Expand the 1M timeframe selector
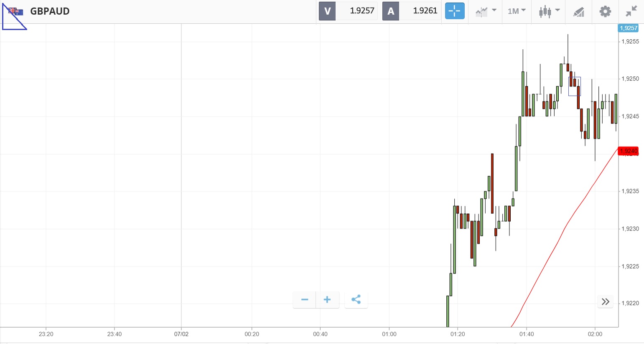644x344 pixels. pos(517,11)
